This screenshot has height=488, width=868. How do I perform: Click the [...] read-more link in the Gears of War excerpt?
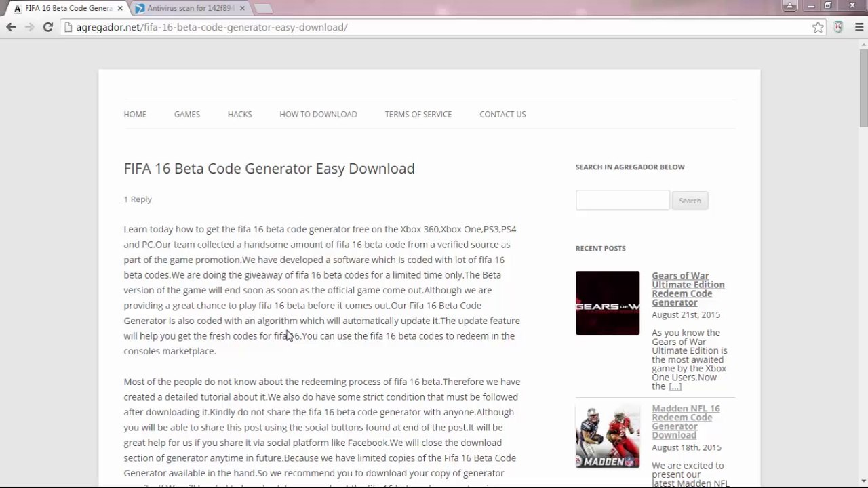click(x=675, y=386)
